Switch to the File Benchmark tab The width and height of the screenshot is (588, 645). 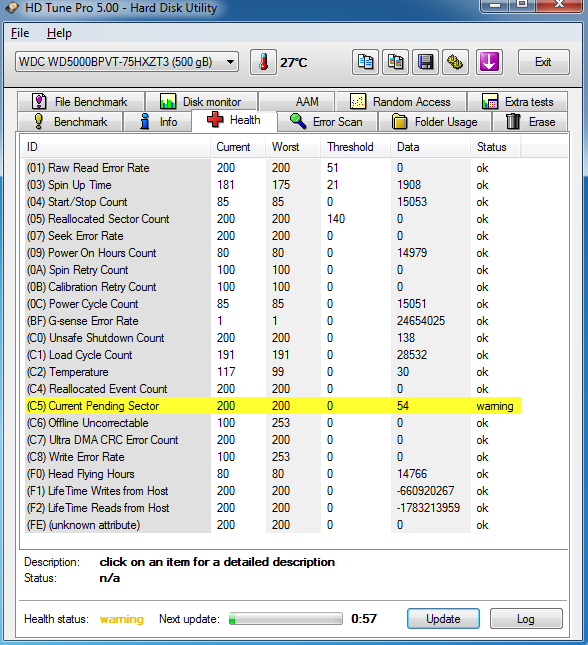81,102
